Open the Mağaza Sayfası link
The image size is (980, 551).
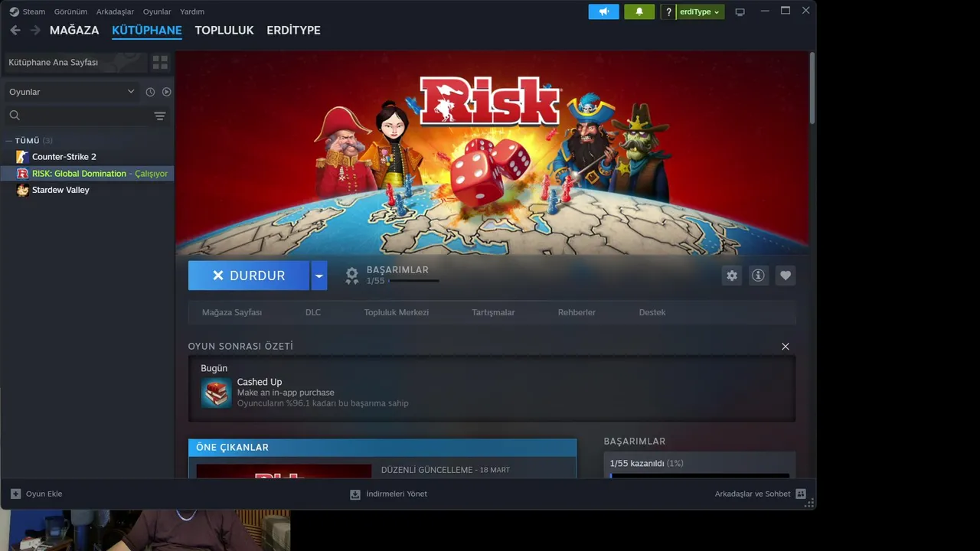[x=232, y=312]
